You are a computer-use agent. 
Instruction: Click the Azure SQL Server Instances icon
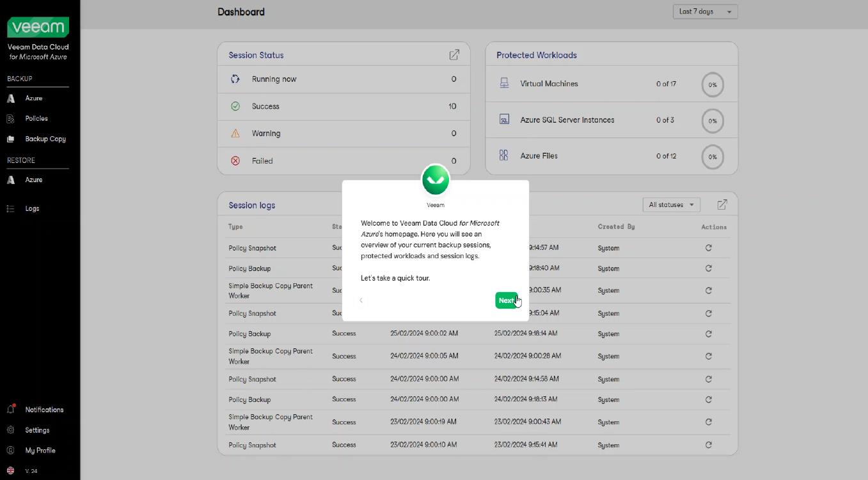click(x=504, y=120)
